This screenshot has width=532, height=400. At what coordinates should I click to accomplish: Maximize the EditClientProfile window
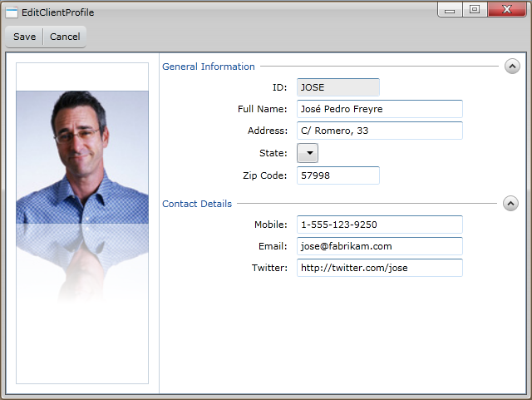coord(475,9)
